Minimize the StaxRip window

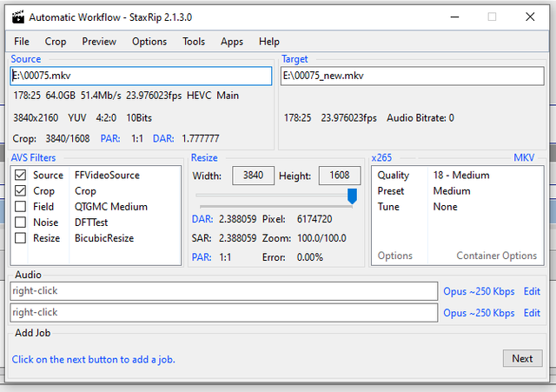click(x=454, y=17)
